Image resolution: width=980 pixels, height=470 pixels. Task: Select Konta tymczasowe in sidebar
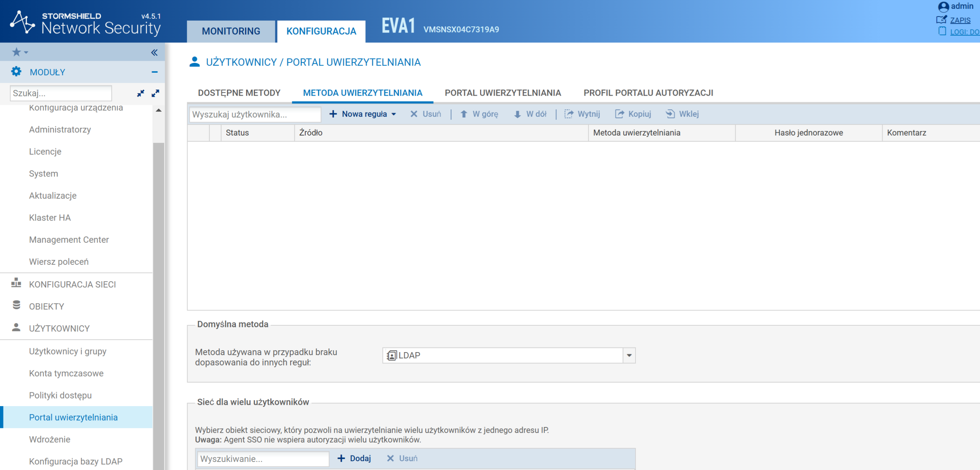[x=66, y=373]
